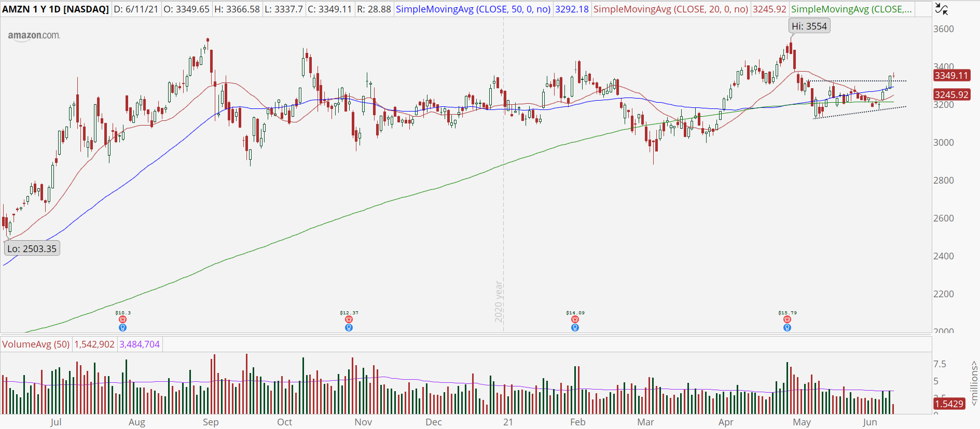
Task: Click the 3600 price axis label
Action: point(944,29)
